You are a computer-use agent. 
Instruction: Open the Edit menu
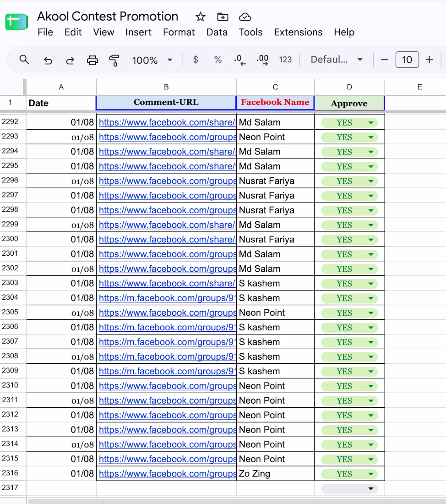point(73,32)
